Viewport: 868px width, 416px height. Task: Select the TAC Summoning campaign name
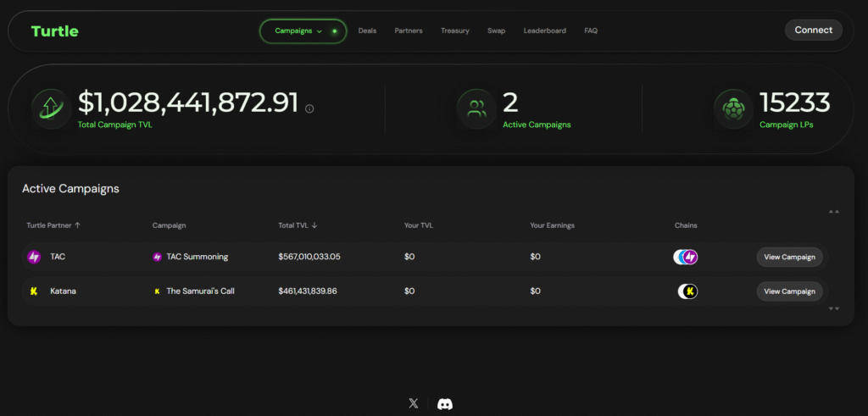[x=197, y=257]
